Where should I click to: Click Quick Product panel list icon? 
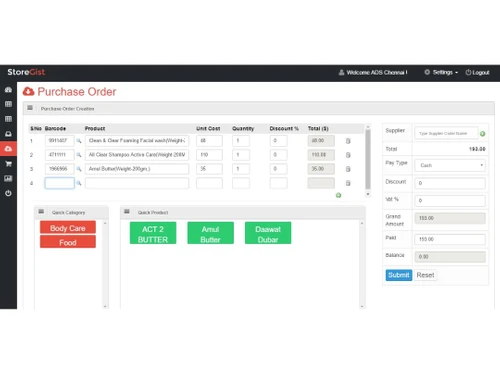coord(127,212)
